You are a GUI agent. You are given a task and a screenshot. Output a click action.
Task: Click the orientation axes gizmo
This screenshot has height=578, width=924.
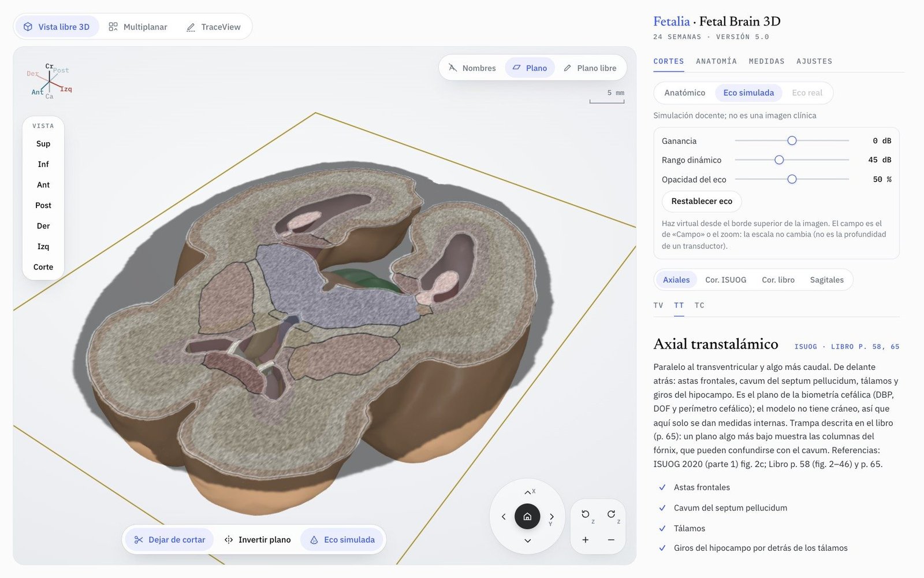(x=50, y=81)
